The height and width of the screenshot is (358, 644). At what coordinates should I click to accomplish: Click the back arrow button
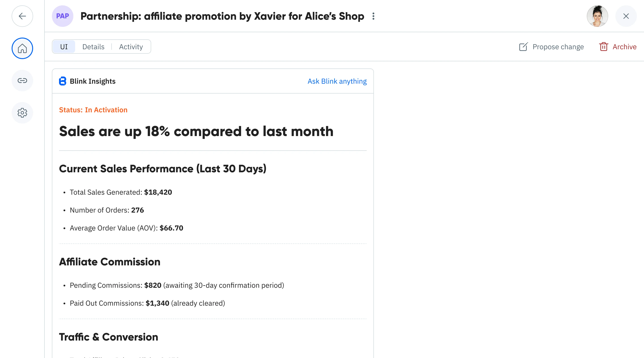22,16
